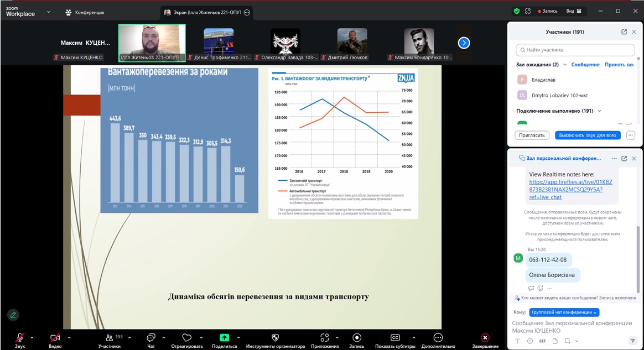Pop out the Участники panel
Screen dimensions: 644x350
click(x=624, y=32)
